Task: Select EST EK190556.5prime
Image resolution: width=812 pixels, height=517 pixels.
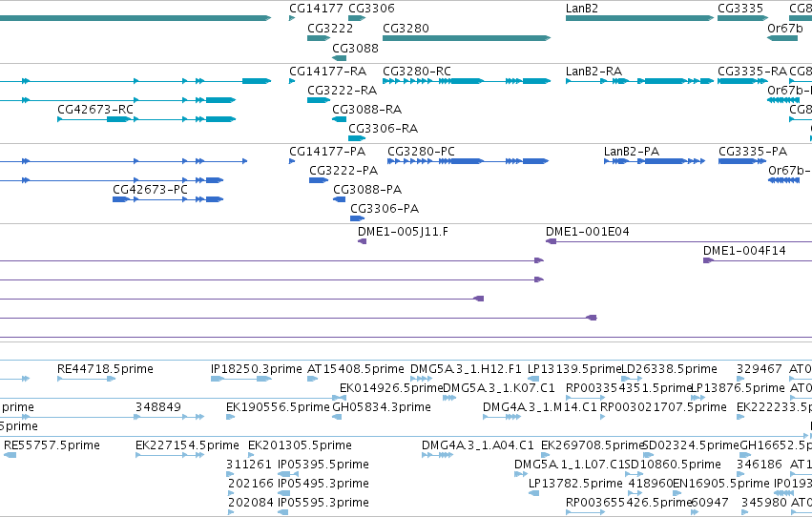Action: 231,417
